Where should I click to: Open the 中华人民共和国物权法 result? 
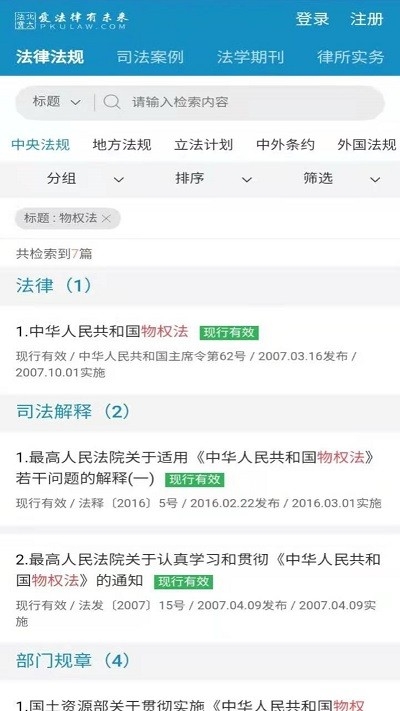[x=102, y=331]
